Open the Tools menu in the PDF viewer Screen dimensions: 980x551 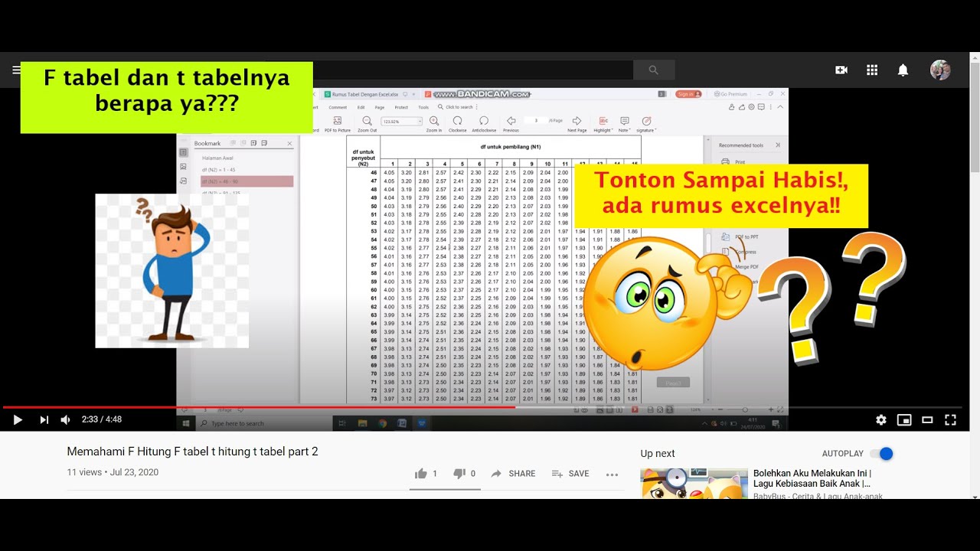tap(423, 107)
